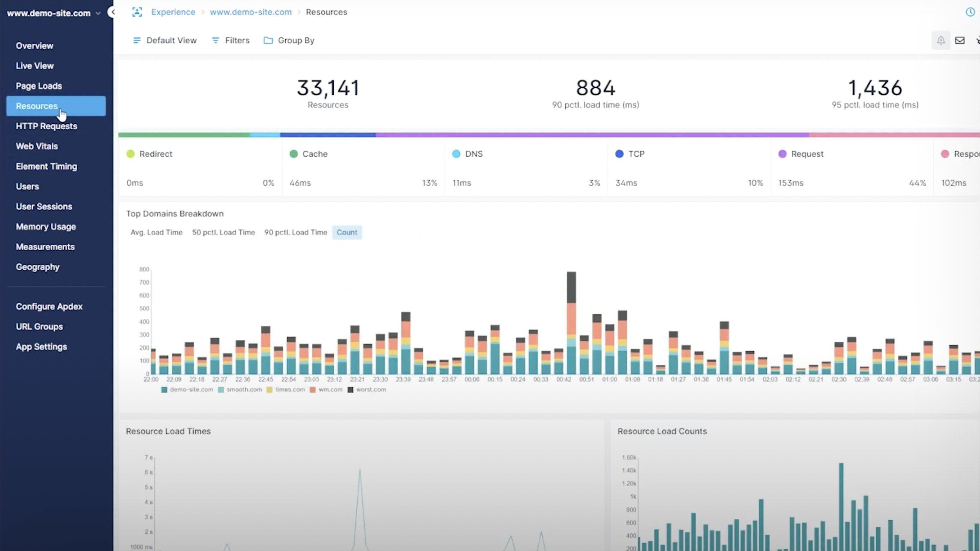Click the Experience breadcrumb icon
The image size is (980, 551).
pyautogui.click(x=137, y=12)
